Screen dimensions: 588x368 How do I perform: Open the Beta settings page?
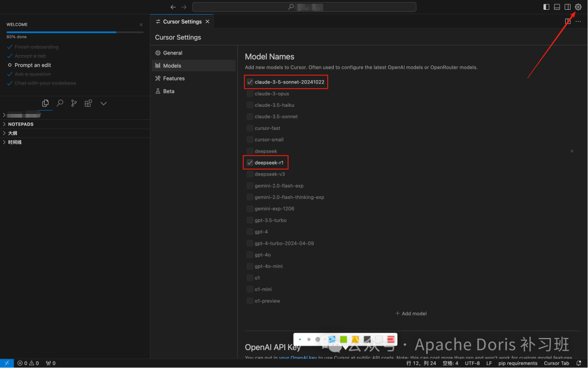pyautogui.click(x=193, y=91)
